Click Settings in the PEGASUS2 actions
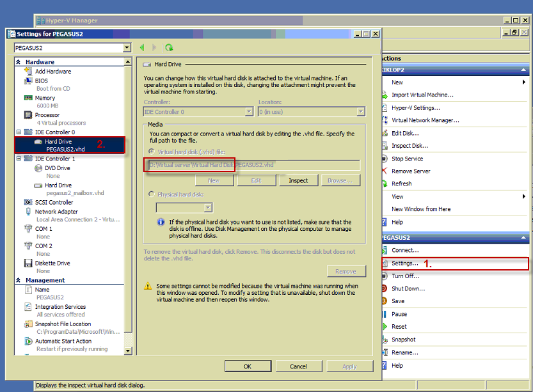 point(405,263)
